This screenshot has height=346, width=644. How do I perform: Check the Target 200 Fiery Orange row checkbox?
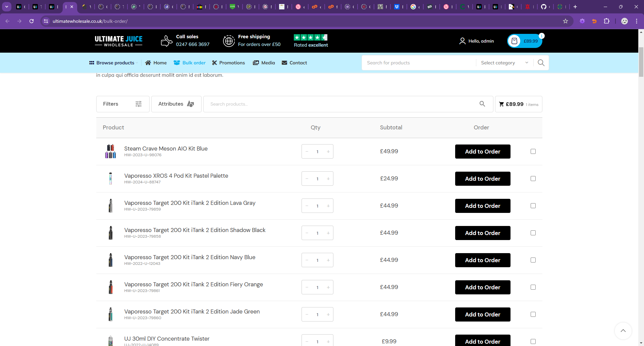click(x=533, y=287)
